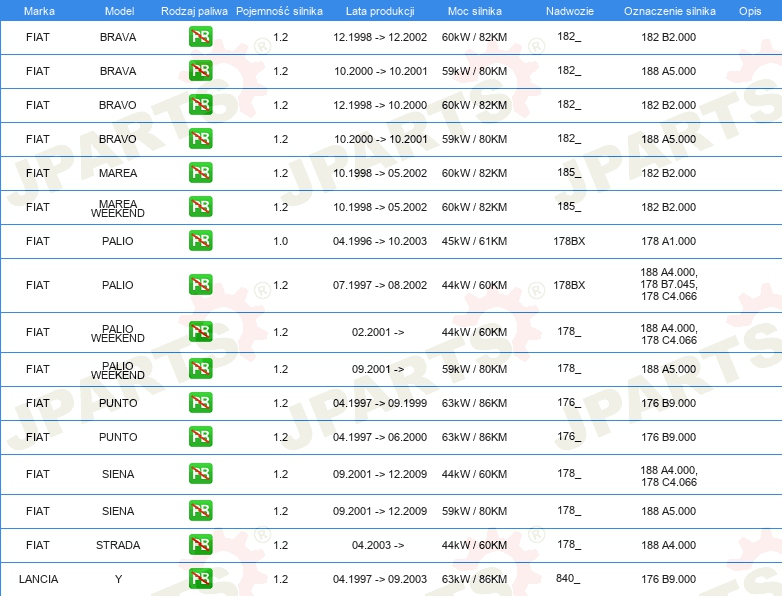Click fuel icon in STRADA row
This screenshot has height=596, width=782.
tap(200, 545)
